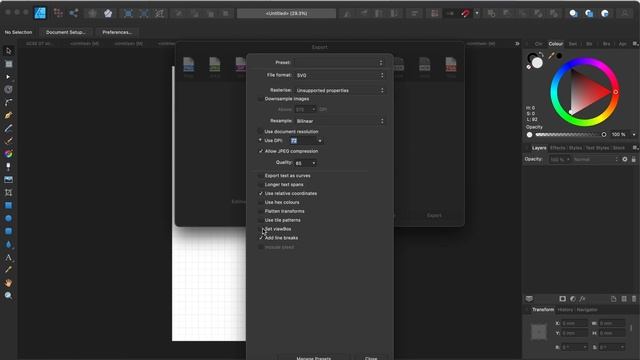Image resolution: width=640 pixels, height=360 pixels.
Task: Click the Export button in the dialog
Action: (x=434, y=216)
